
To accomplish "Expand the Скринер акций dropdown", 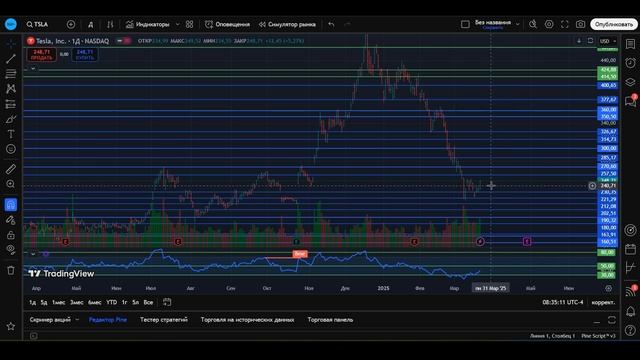I will point(77,320).
